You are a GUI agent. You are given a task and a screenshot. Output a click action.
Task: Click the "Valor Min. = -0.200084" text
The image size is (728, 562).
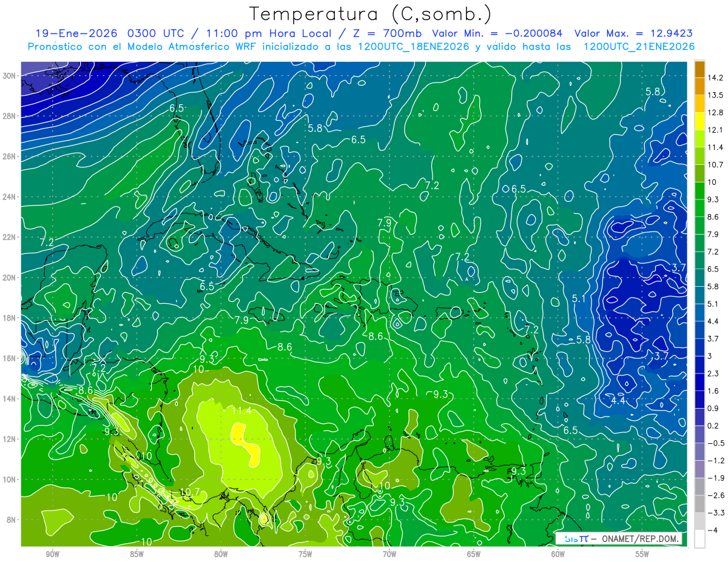(x=497, y=33)
